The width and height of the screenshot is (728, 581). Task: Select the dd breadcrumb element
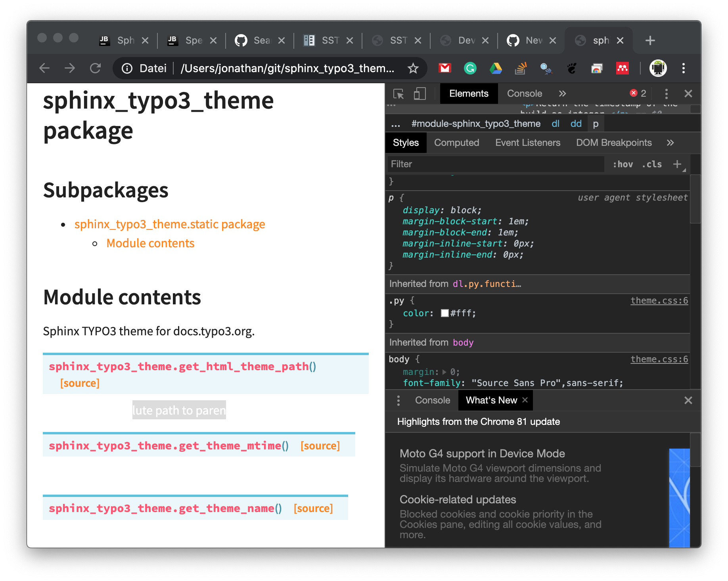click(576, 124)
